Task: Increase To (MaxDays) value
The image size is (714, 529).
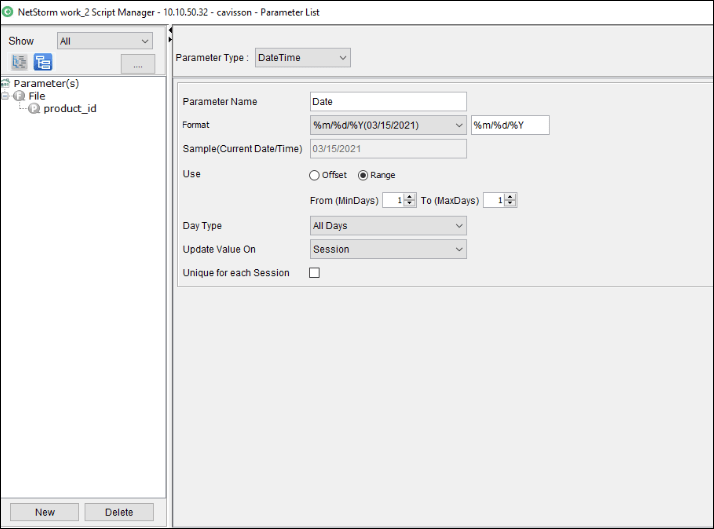Action: [x=511, y=197]
